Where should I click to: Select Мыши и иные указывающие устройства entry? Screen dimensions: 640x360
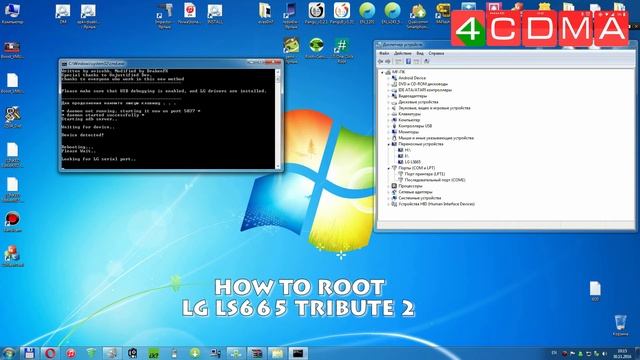pos(436,138)
